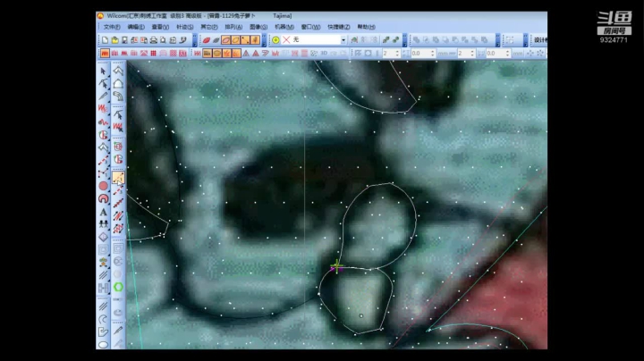The height and width of the screenshot is (361, 644).
Task: Click the Open file folder icon
Action: click(x=114, y=40)
